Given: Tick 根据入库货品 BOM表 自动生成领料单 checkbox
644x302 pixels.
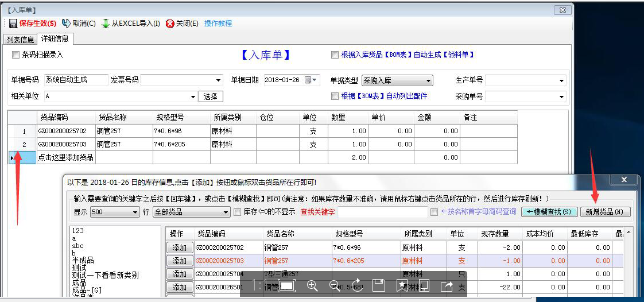Looking at the screenshot, I should tap(335, 55).
